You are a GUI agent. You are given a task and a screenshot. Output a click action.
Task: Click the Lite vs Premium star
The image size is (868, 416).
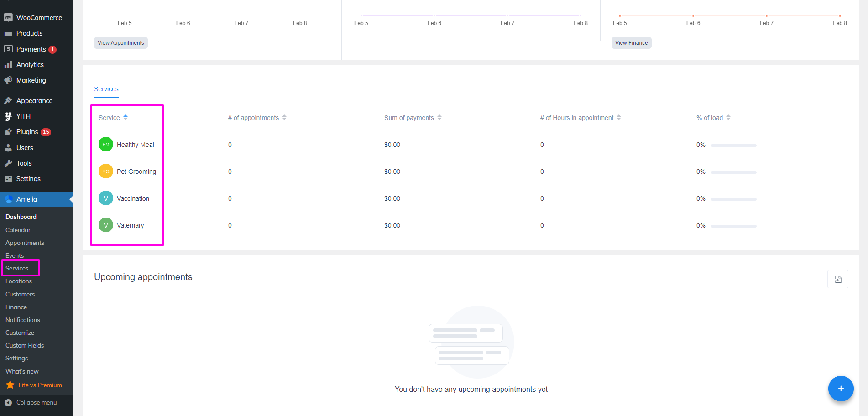click(10, 385)
